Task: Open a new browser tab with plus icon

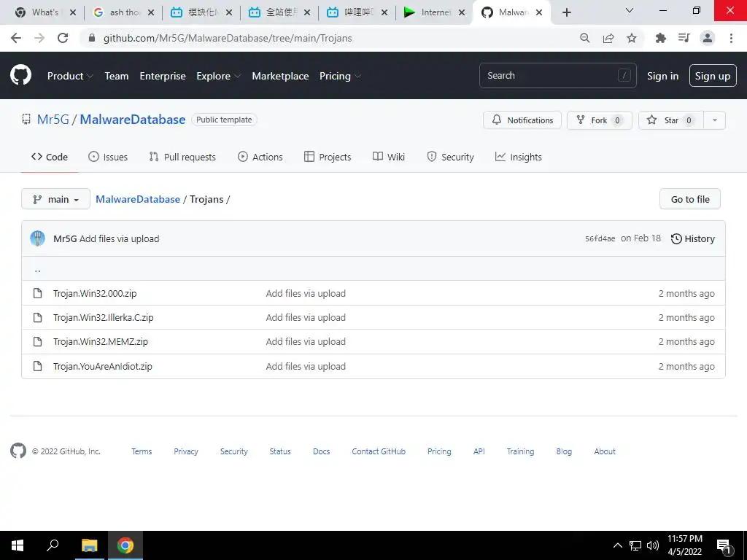Action: pyautogui.click(x=566, y=12)
